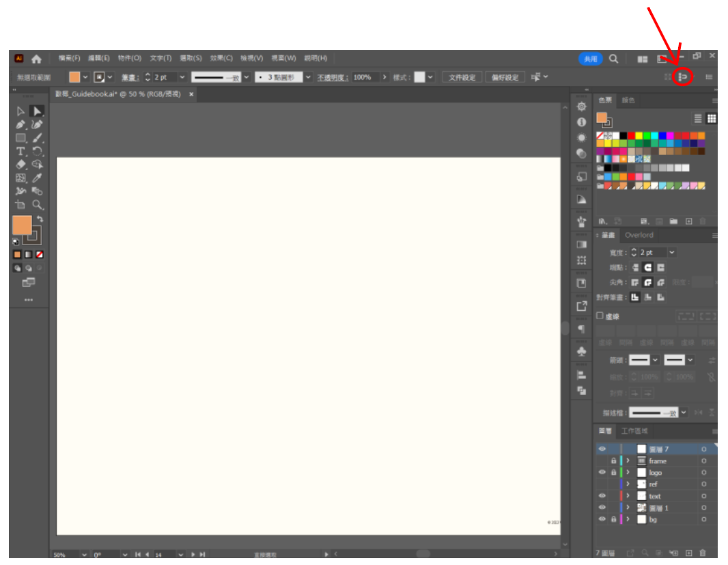728x565 pixels.
Task: Open the search magnifier in top bar
Action: tap(613, 59)
